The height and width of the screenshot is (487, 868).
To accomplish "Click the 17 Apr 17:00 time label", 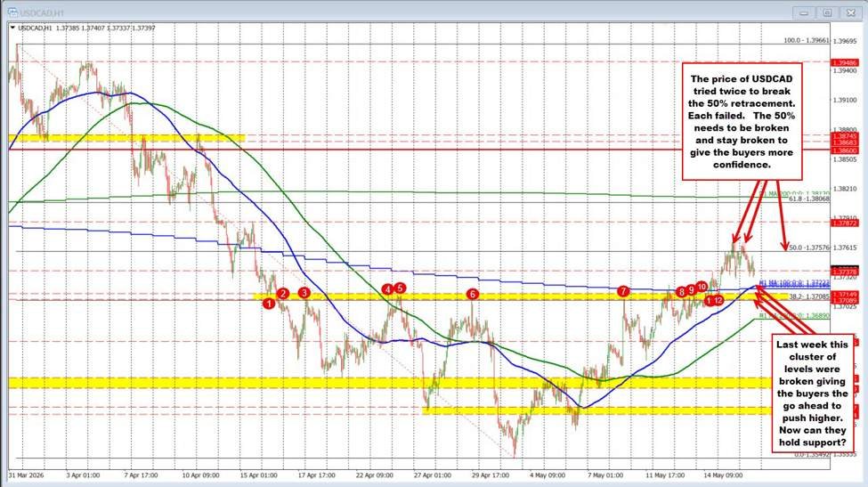I will 317,475.
